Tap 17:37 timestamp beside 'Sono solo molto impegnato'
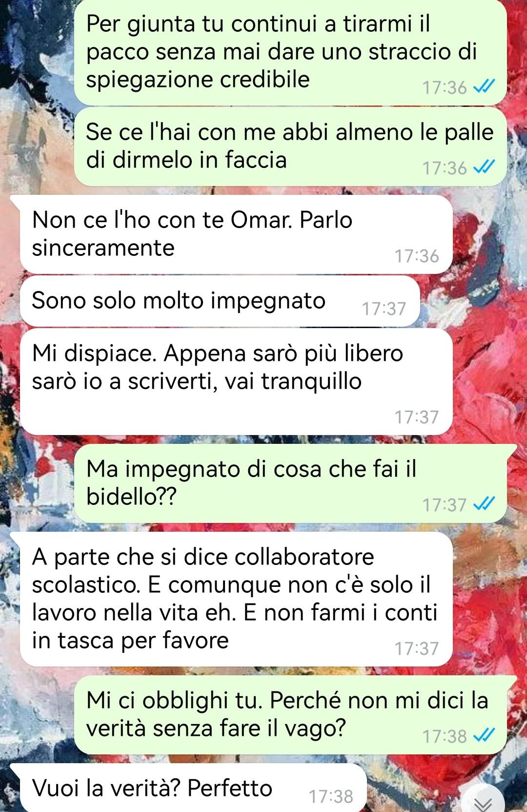 point(384,309)
